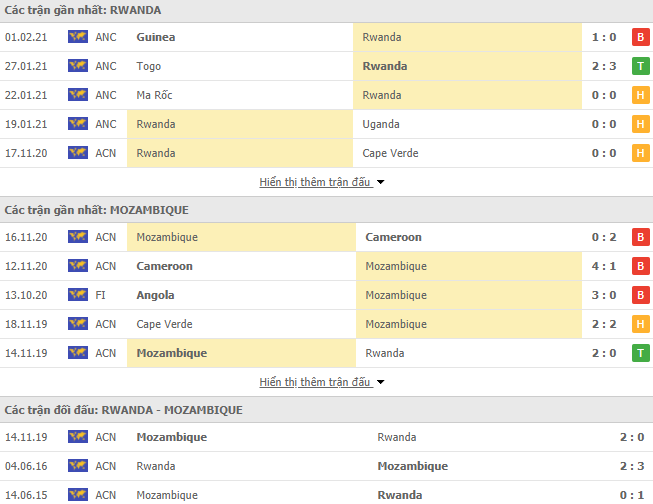This screenshot has width=653, height=504.
Task: Click the flag icon on the Ma Rốc row
Action: pyautogui.click(x=78, y=95)
